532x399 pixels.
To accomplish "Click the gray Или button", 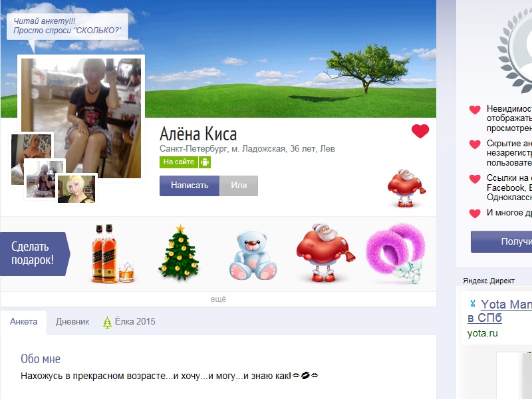I will pyautogui.click(x=239, y=186).
